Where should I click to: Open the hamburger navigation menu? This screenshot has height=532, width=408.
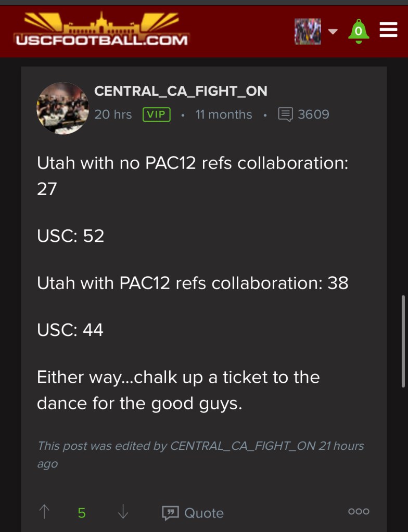[388, 31]
